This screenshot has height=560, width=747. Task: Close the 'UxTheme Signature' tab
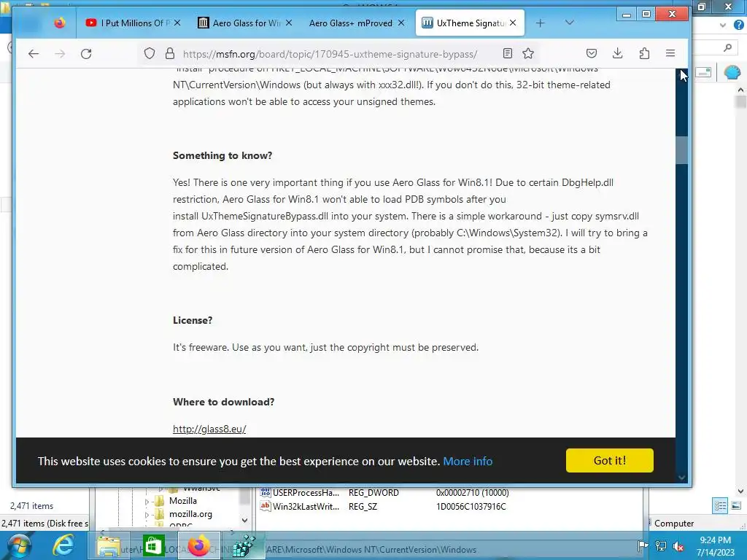(x=513, y=23)
